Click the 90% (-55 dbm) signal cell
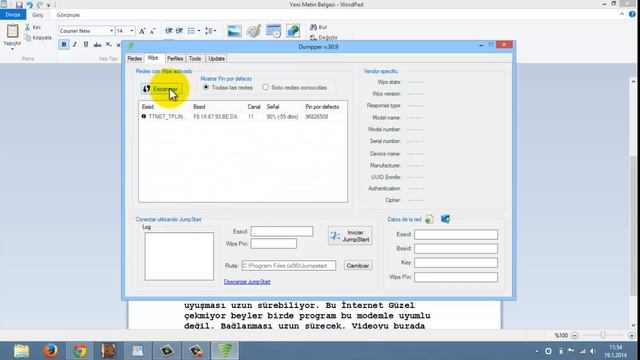The image size is (640, 360). (x=282, y=117)
